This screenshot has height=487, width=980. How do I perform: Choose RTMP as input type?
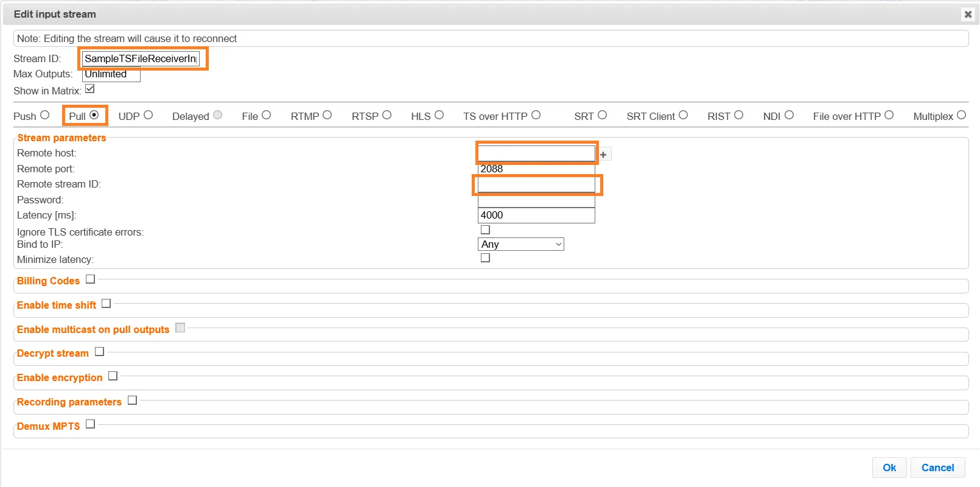[x=327, y=115]
